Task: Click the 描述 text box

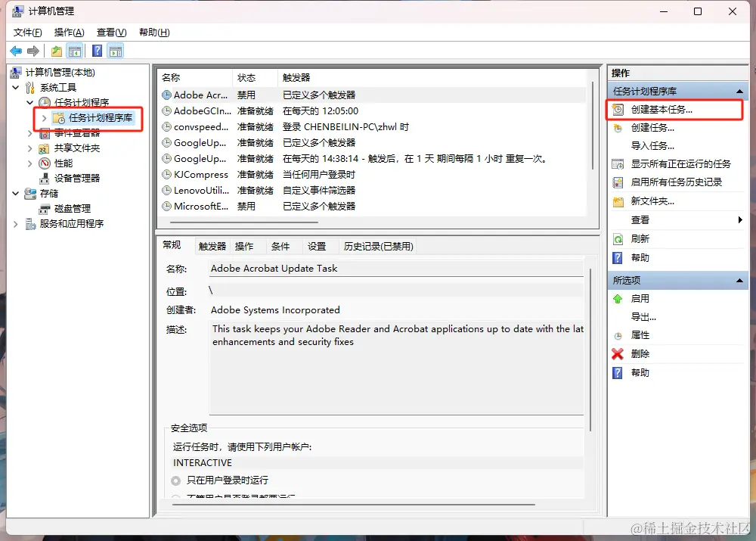Action: [x=396, y=368]
